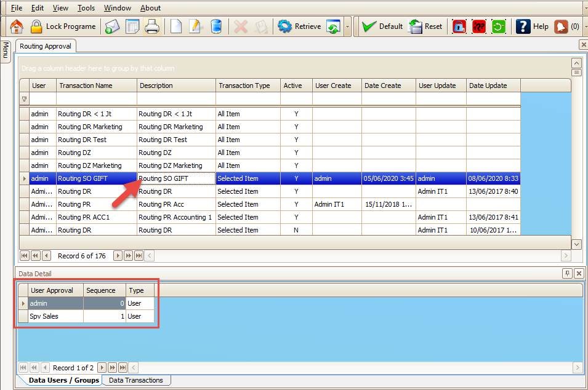Image resolution: width=588 pixels, height=390 pixels.
Task: Click the envelope with green check icon
Action: (112, 26)
